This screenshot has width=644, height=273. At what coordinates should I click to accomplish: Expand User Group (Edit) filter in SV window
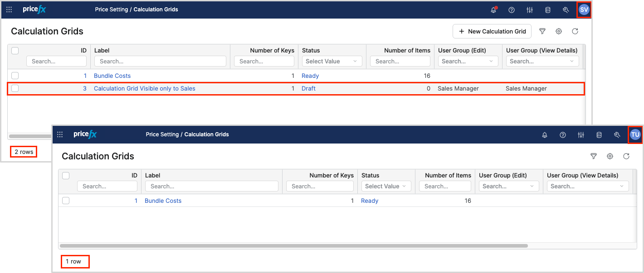coord(467,62)
